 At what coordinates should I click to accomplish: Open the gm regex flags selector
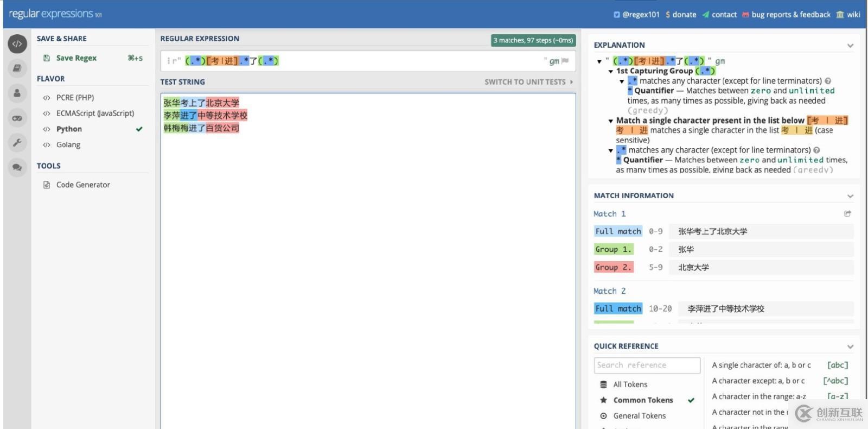(x=559, y=61)
